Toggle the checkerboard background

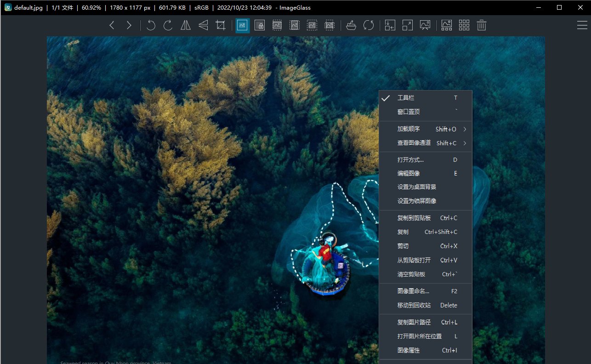tap(464, 25)
